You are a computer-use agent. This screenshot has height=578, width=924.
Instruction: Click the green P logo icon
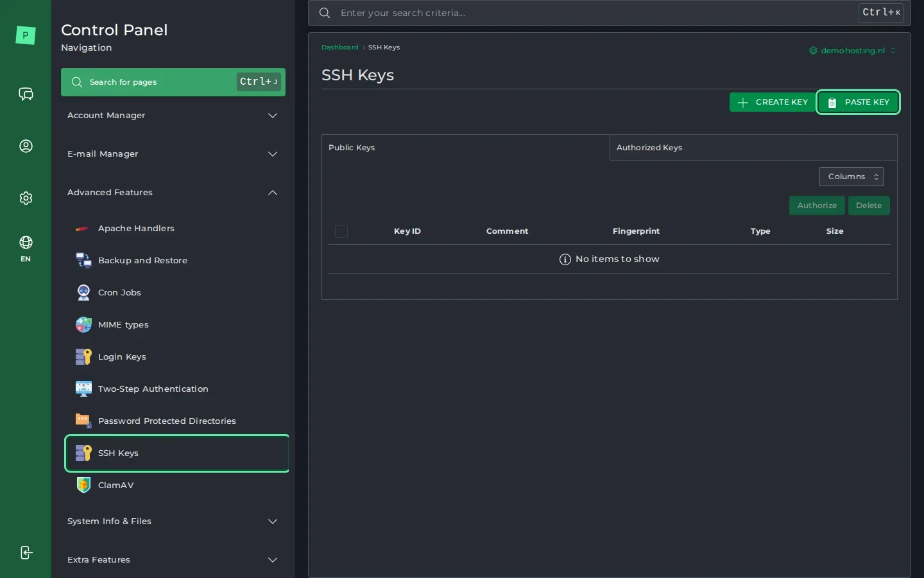26,35
